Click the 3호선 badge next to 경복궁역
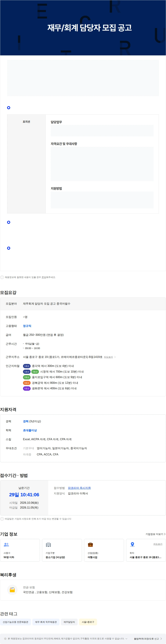 [27, 383]
